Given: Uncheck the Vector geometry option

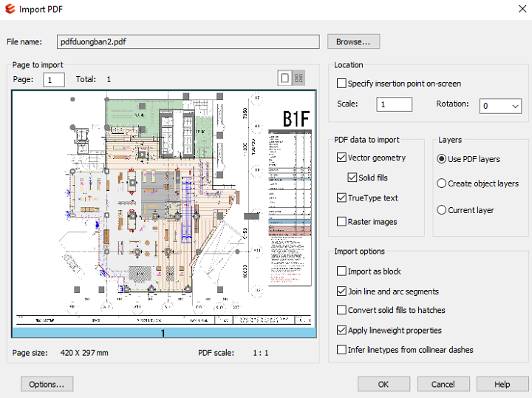Looking at the screenshot, I should tap(341, 158).
